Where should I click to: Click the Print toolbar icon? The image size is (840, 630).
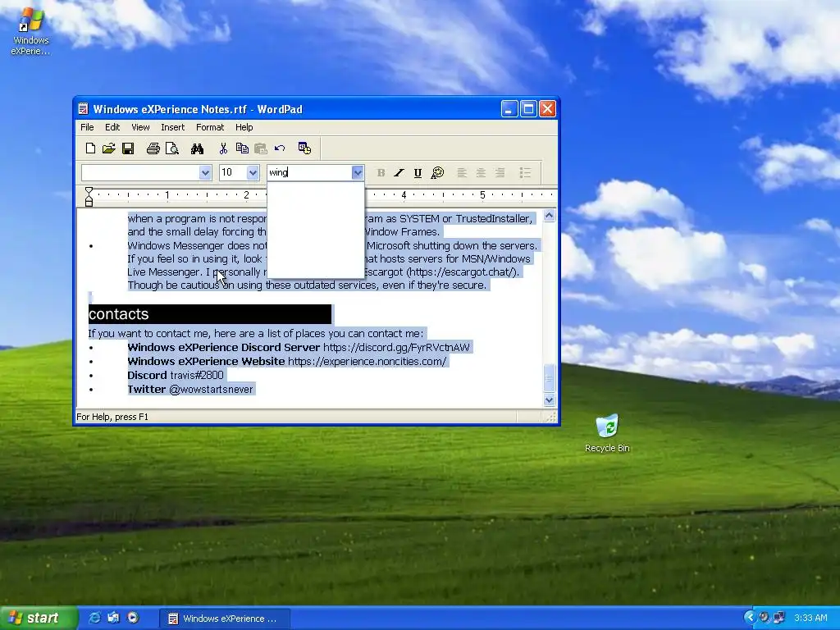coord(153,148)
